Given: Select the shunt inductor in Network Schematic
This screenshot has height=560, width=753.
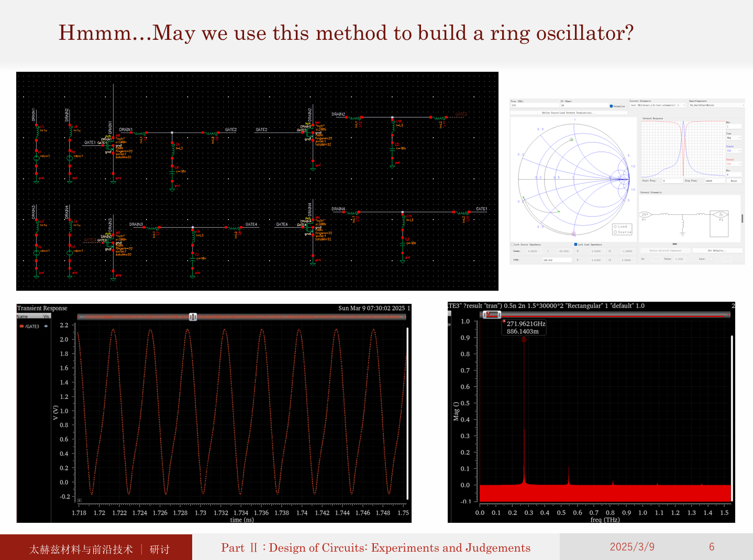Looking at the screenshot, I should point(683,224).
